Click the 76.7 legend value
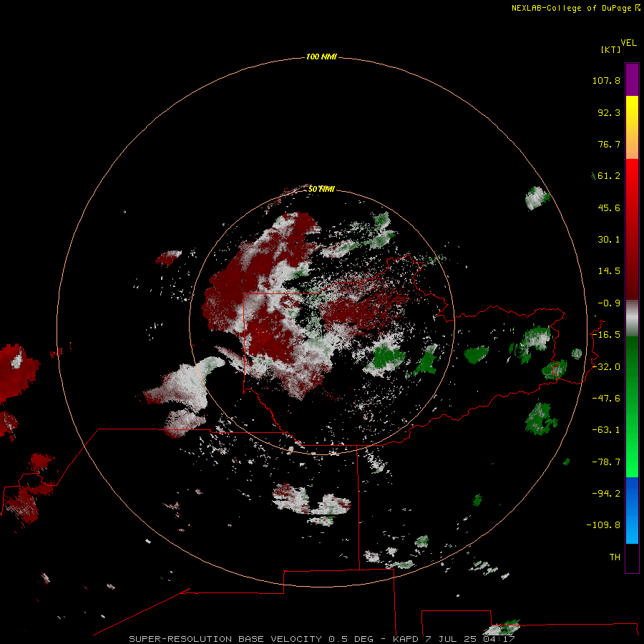This screenshot has width=644, height=644. [x=609, y=144]
